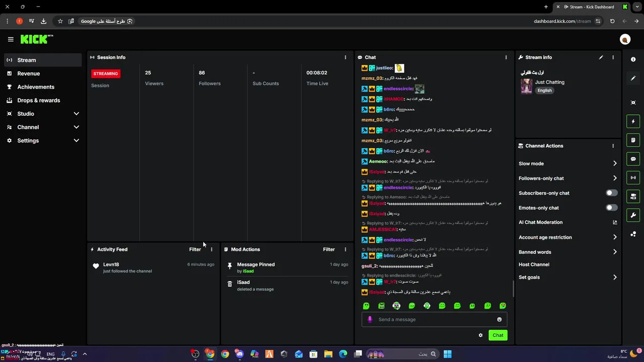The width and height of the screenshot is (644, 362).
Task: Open chat settings gear icon
Action: point(480,335)
